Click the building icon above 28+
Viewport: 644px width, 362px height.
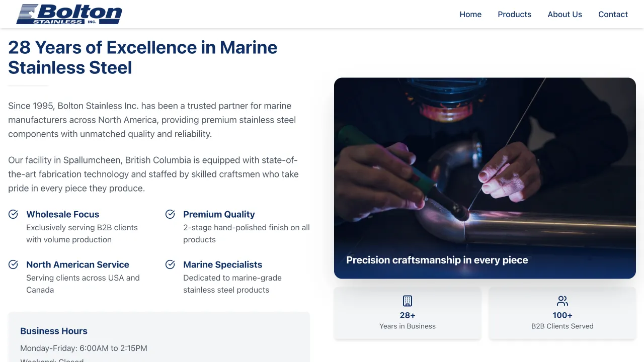pos(408,301)
